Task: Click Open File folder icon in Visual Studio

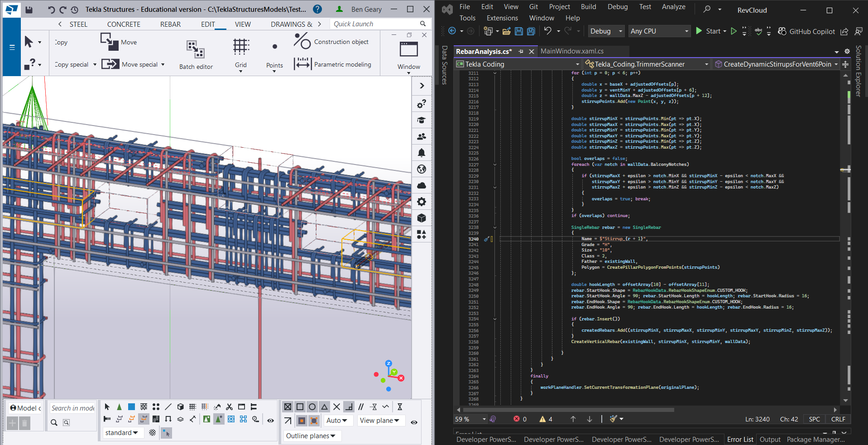Action: point(507,31)
